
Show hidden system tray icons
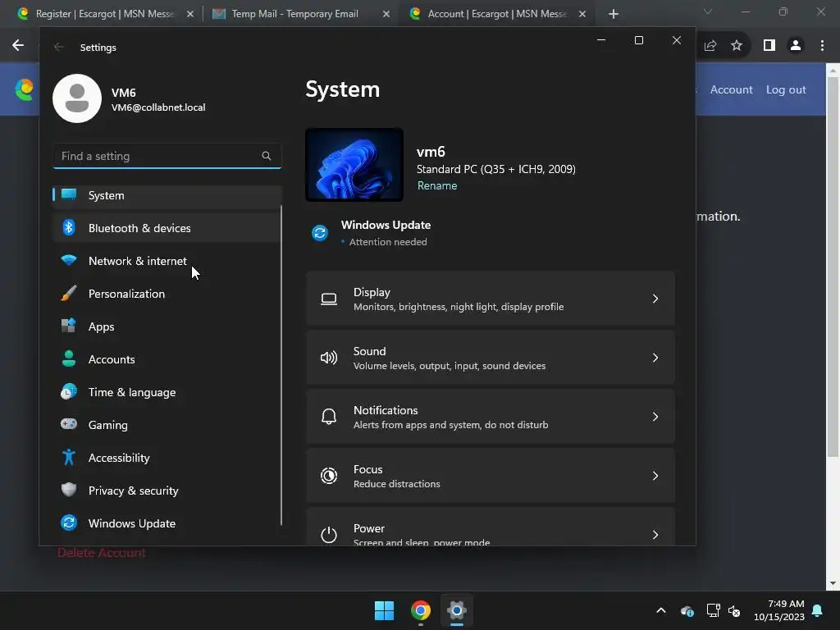(x=661, y=610)
